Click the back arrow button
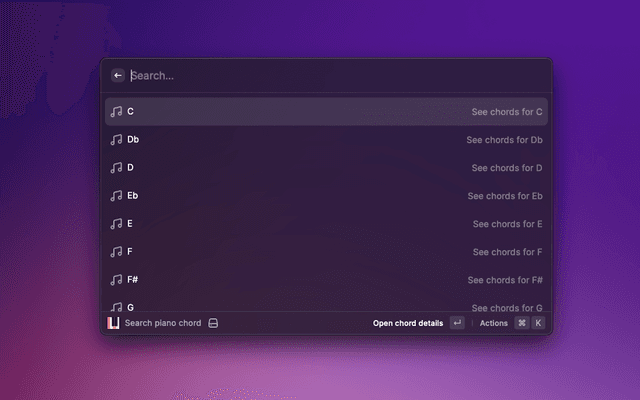 tap(118, 75)
